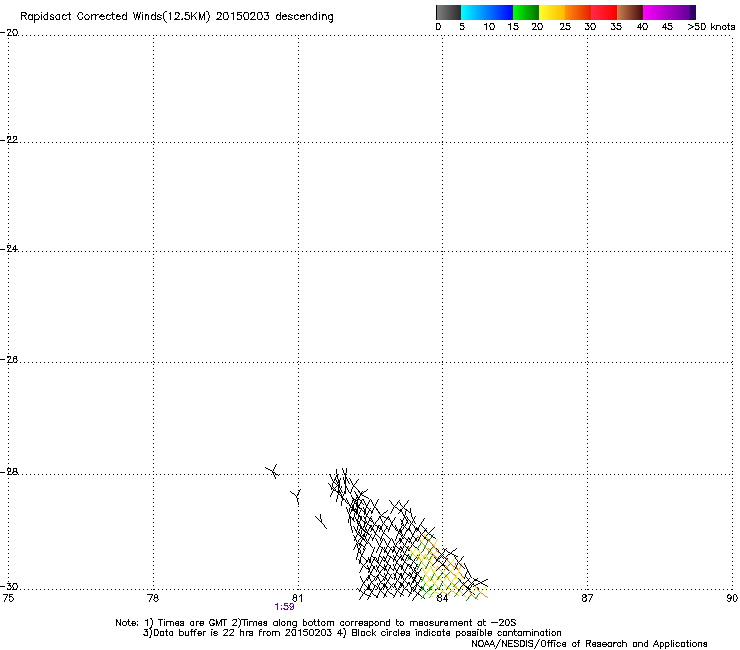Click the '>50 knots' legend label
Image resolution: width=740 pixels, height=650 pixels.
[x=711, y=27]
